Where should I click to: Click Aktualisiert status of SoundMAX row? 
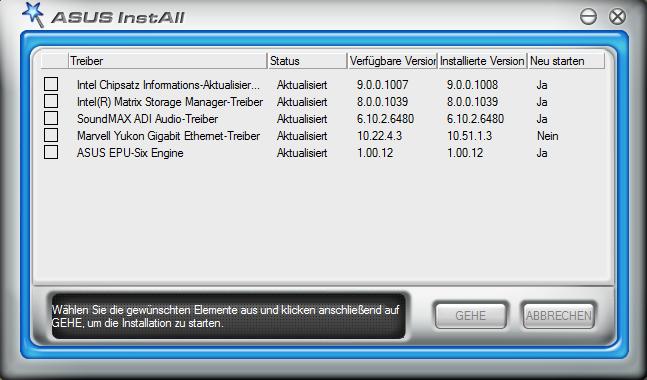(302, 119)
